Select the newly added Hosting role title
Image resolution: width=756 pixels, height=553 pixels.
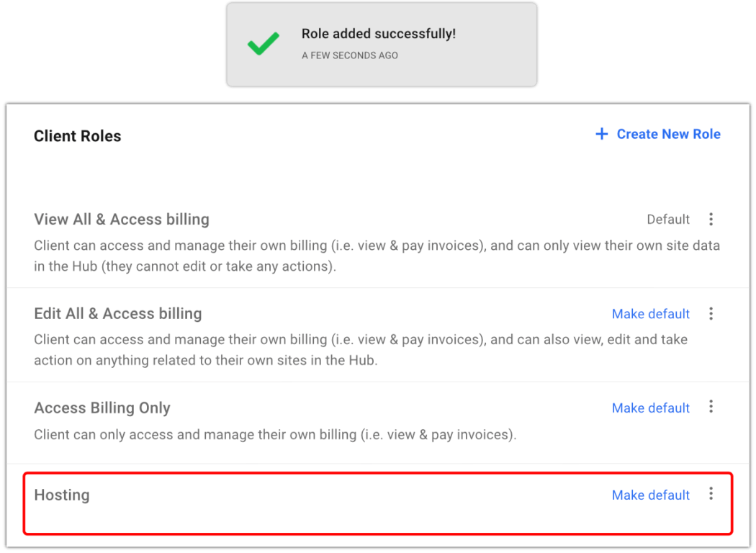point(62,495)
